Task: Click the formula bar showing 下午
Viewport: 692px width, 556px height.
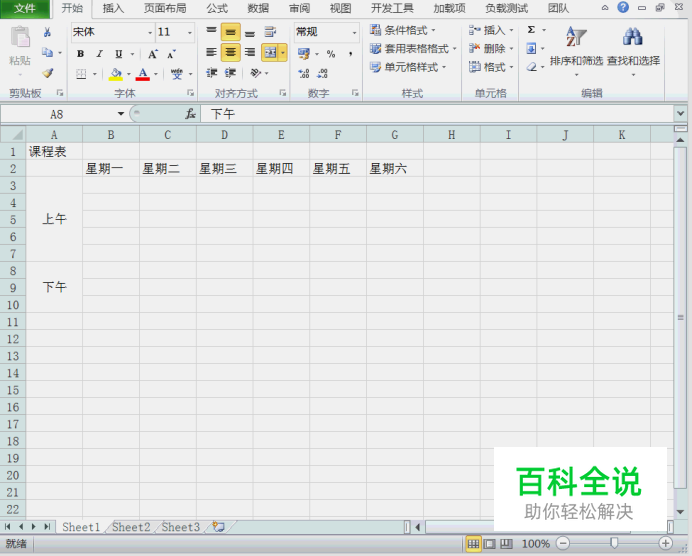Action: [x=437, y=114]
